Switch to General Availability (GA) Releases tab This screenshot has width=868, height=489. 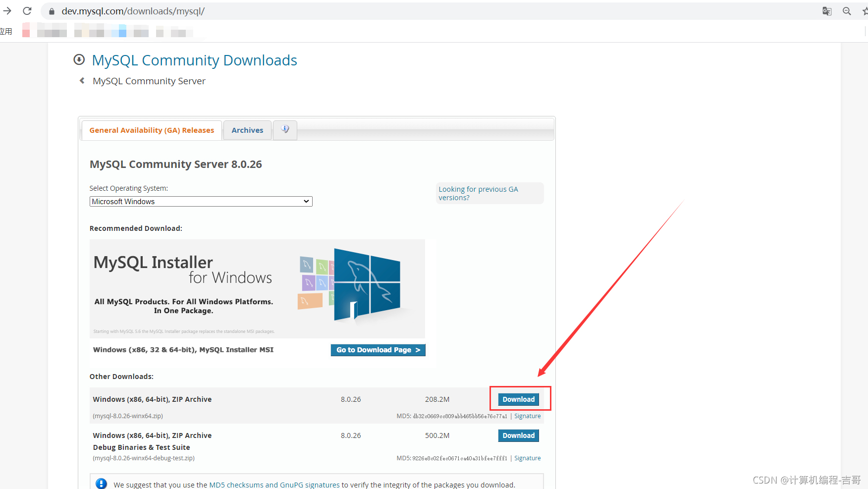pyautogui.click(x=152, y=130)
